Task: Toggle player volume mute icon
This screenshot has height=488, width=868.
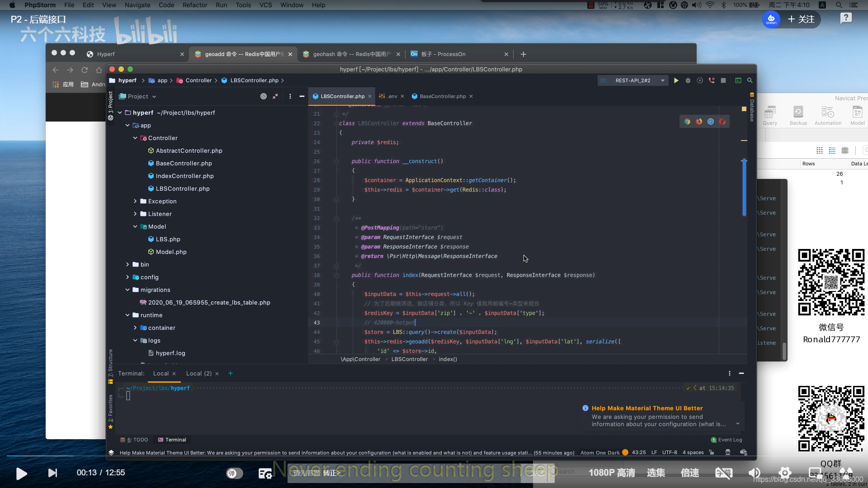Action: (x=754, y=473)
